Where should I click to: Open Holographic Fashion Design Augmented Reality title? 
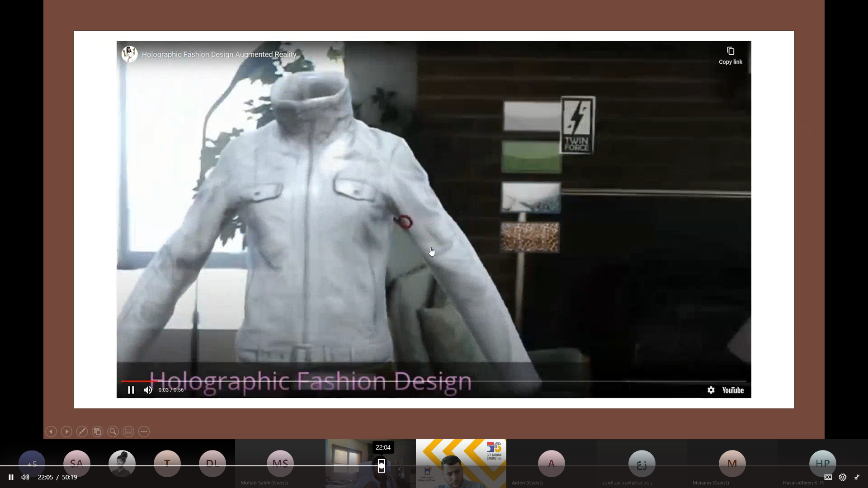click(x=219, y=54)
